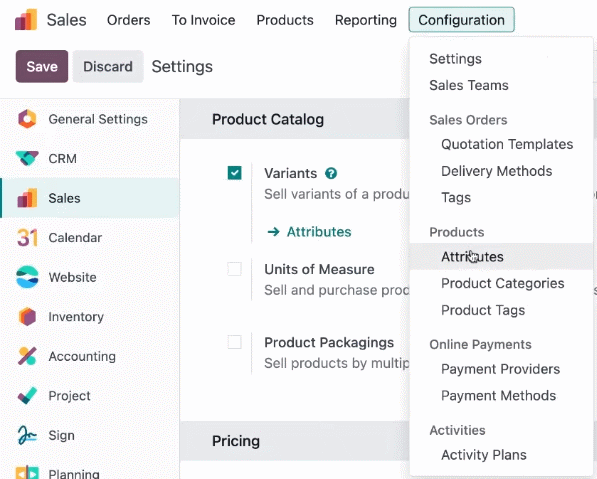This screenshot has height=479, width=597.
Task: Click the Save button
Action: 42,66
